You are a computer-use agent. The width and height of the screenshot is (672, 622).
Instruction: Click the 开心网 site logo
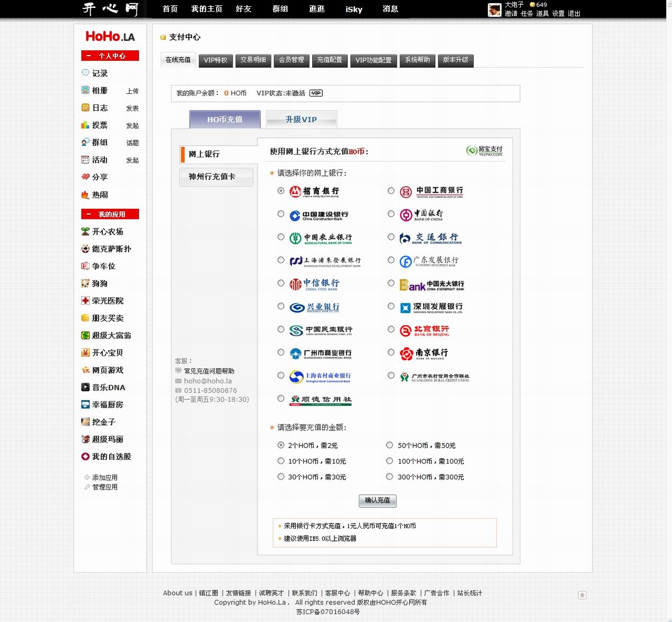tap(110, 9)
